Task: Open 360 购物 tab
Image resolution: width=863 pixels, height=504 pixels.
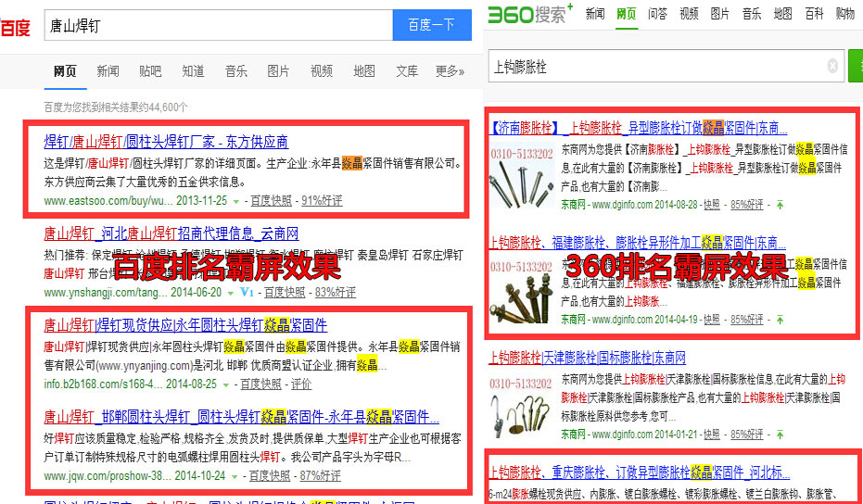Action: pyautogui.click(x=844, y=14)
